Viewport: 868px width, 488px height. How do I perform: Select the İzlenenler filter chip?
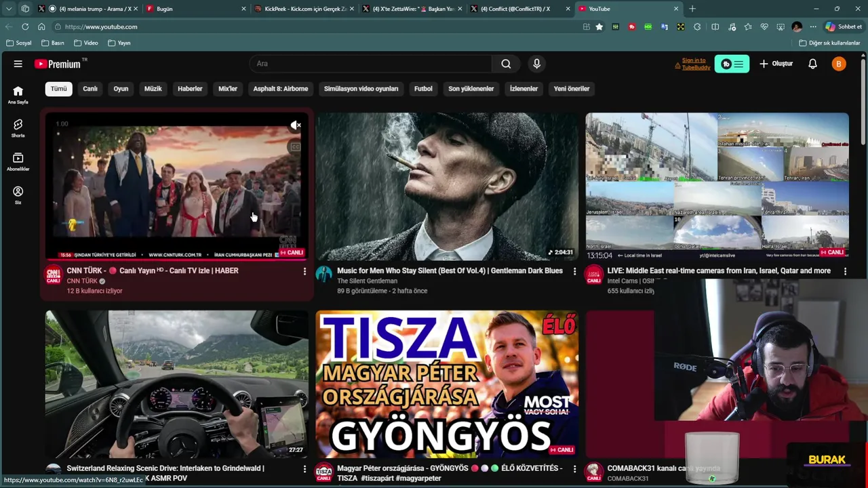pyautogui.click(x=524, y=89)
